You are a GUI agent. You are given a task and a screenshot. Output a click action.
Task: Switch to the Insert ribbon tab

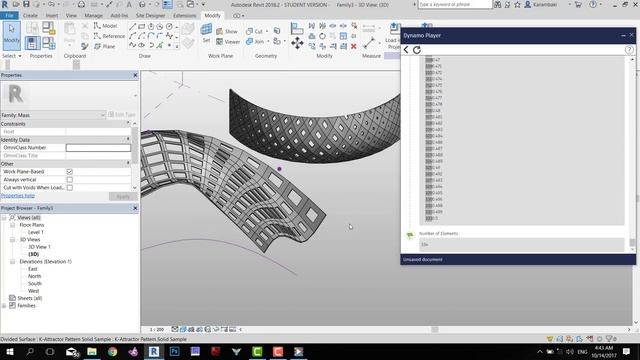(x=52, y=16)
